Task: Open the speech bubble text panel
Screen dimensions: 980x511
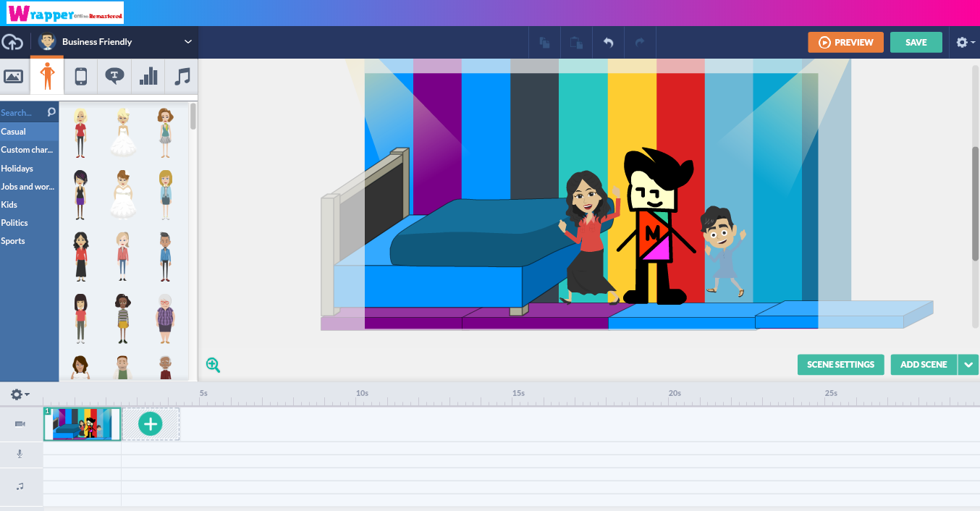Action: tap(114, 75)
